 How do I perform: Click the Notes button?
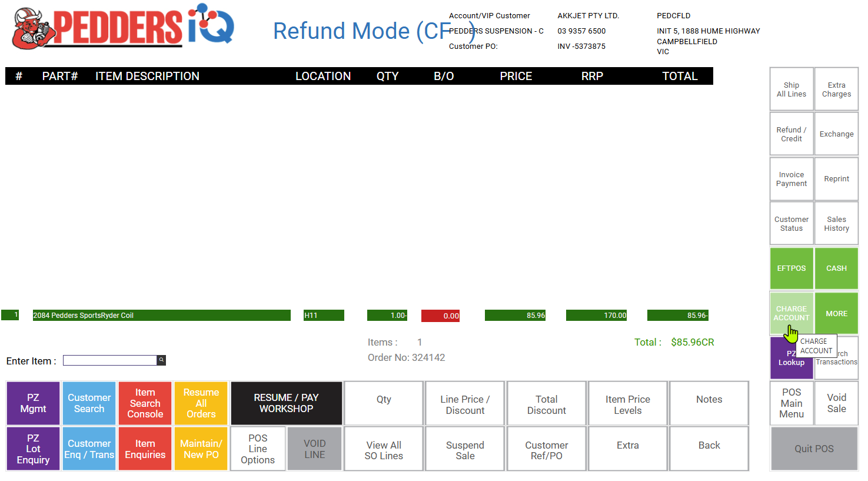[x=709, y=403]
